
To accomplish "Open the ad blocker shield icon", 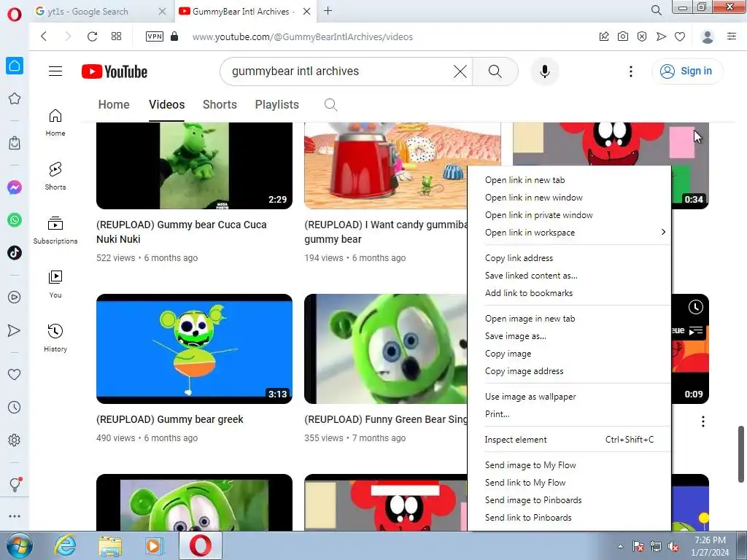I will pyautogui.click(x=642, y=36).
